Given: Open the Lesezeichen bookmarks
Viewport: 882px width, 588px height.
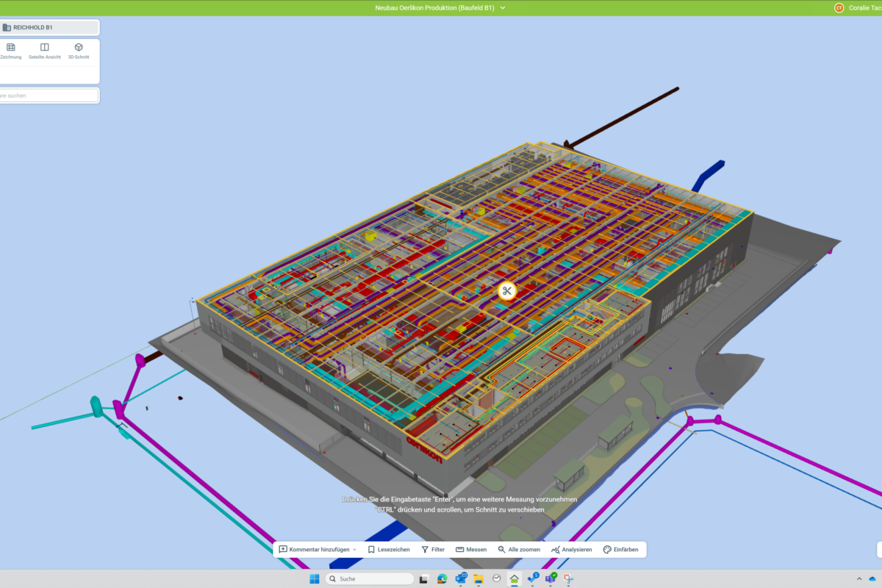Looking at the screenshot, I should (389, 550).
